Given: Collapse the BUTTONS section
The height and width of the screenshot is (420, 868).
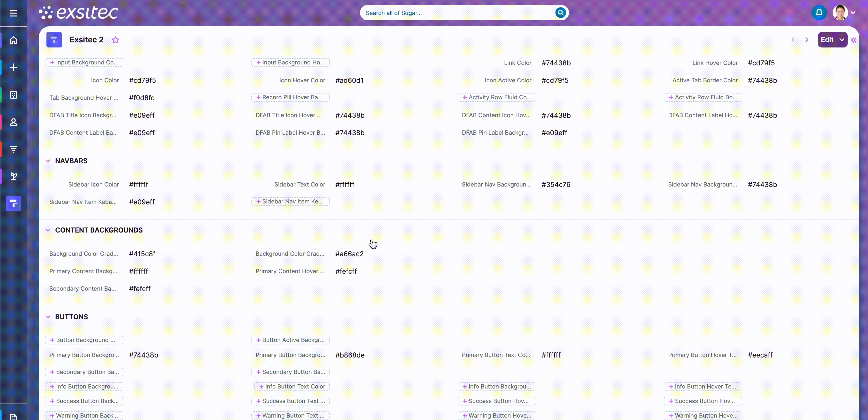Looking at the screenshot, I should (x=48, y=317).
